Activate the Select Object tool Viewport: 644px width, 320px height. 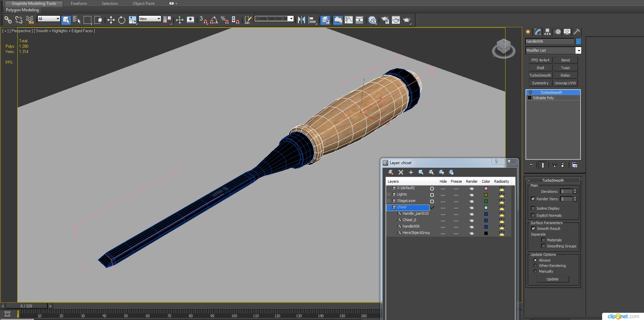coord(66,20)
